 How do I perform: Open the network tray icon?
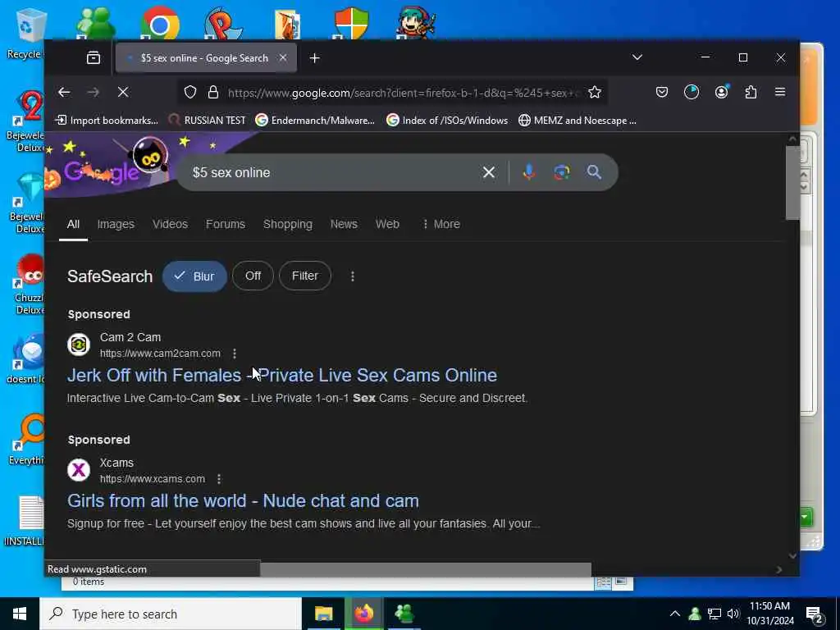pyautogui.click(x=714, y=614)
